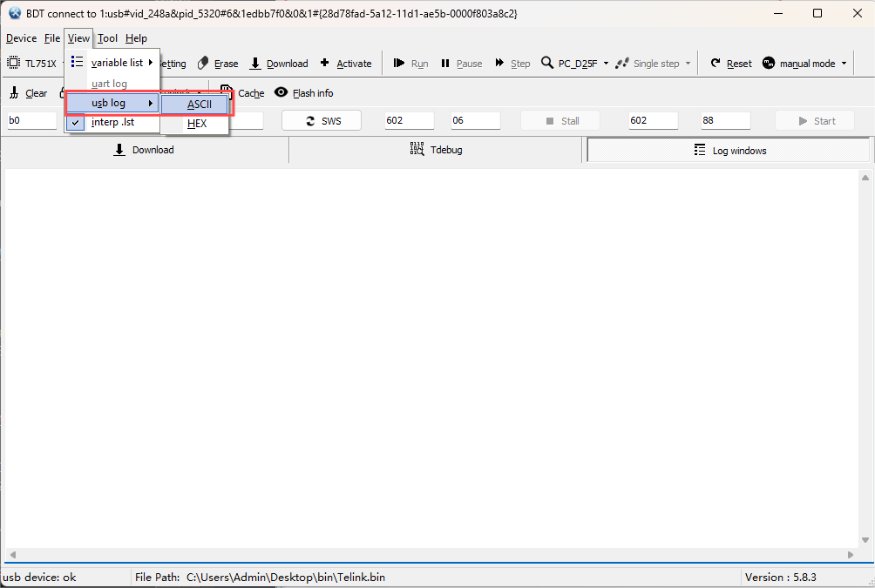Open the Tool menu

coord(107,38)
